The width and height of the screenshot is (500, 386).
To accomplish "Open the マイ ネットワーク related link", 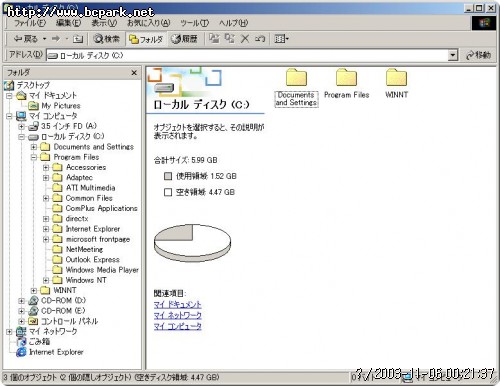I will pyautogui.click(x=177, y=315).
